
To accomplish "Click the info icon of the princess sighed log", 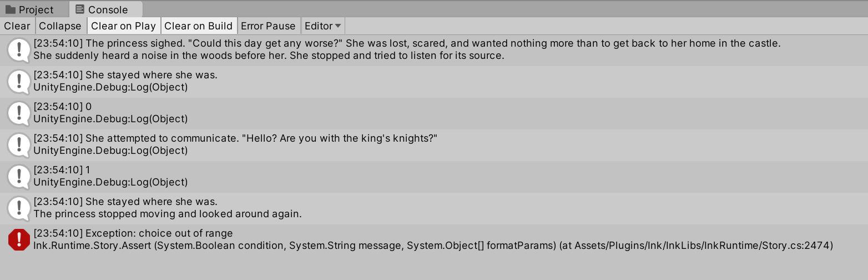I will [x=19, y=49].
